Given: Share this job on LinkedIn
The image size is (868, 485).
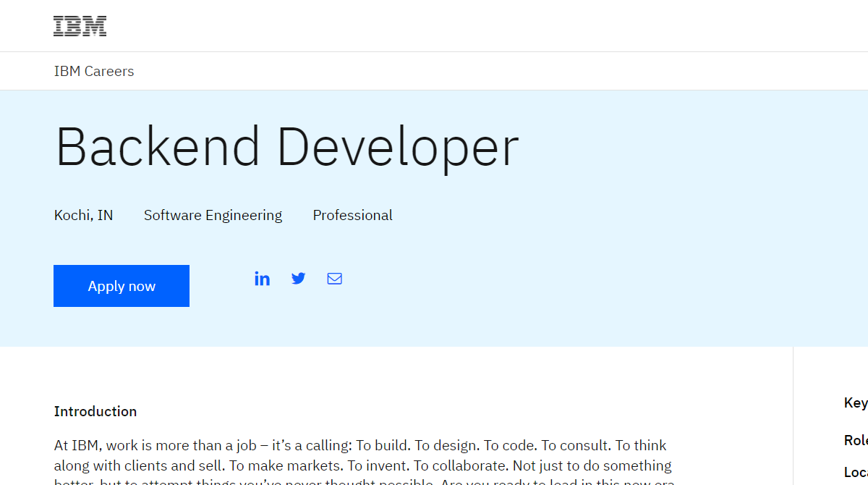Looking at the screenshot, I should coord(262,279).
